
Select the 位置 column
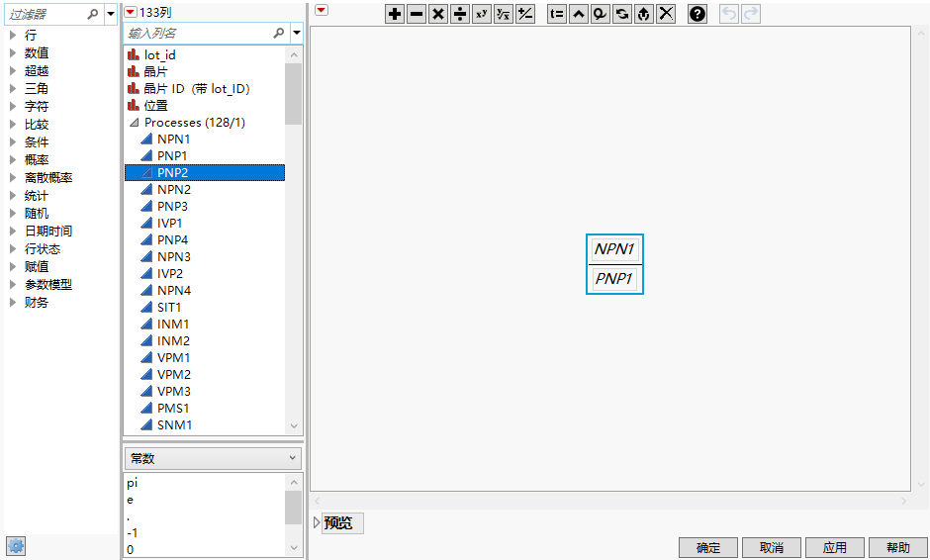tap(205, 106)
